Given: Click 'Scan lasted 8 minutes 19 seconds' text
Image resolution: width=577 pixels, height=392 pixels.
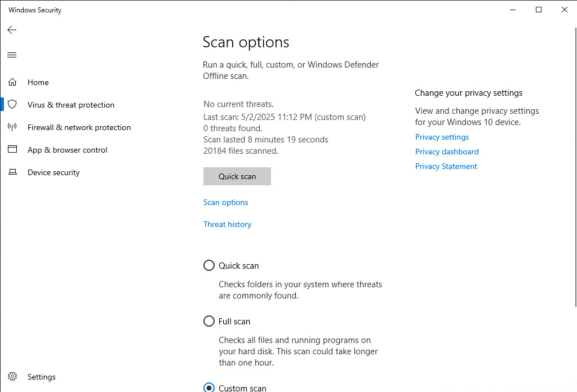Looking at the screenshot, I should (x=266, y=140).
